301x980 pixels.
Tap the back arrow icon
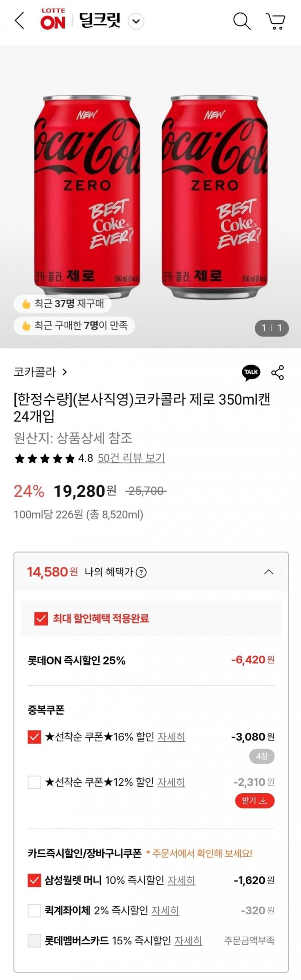[19, 21]
